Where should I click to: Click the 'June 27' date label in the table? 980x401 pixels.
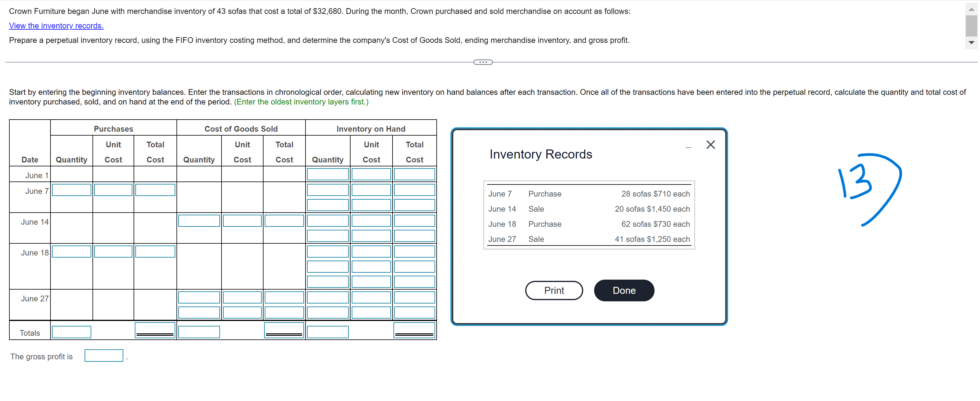tap(35, 299)
